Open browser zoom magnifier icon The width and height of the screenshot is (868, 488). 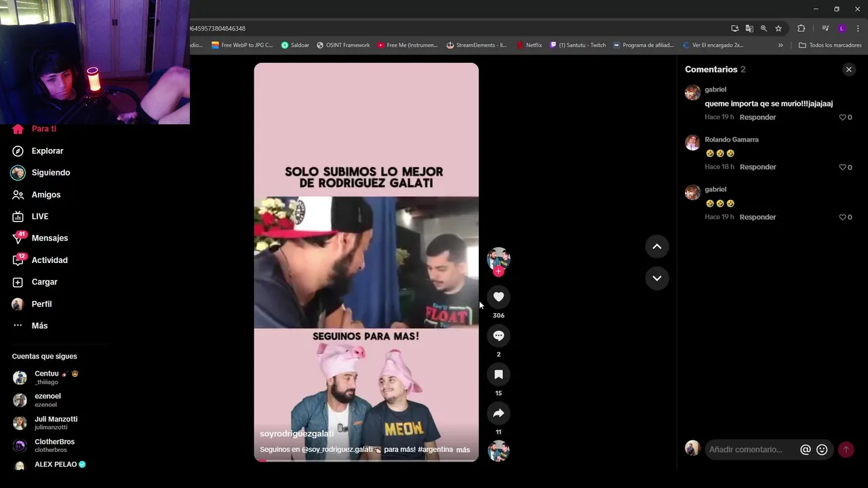coord(764,28)
